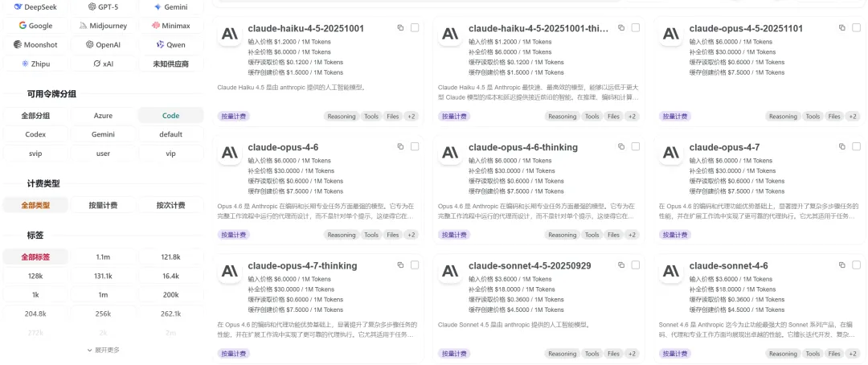Click the Anthropic logo of claude-sonnet-4-6
The image size is (868, 365).
click(671, 272)
